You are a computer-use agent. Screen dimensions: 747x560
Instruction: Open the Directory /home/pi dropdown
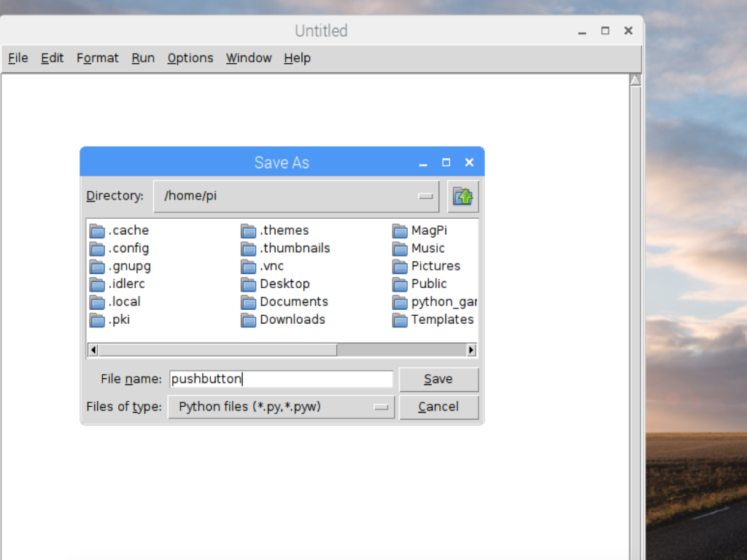pos(296,196)
